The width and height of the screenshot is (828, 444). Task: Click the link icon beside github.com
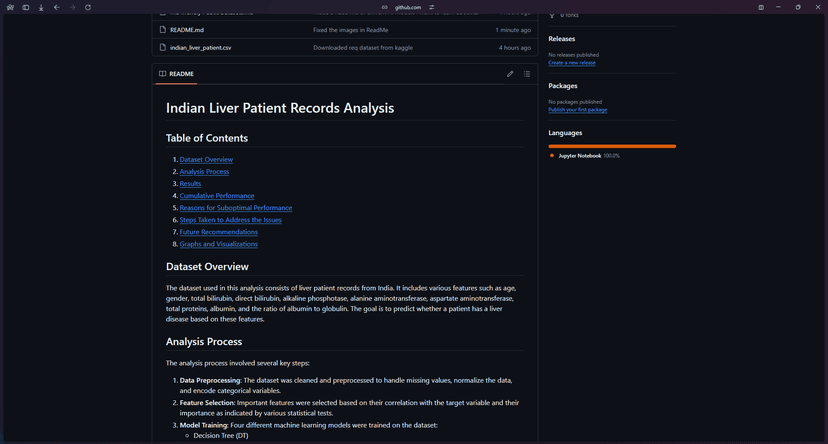pyautogui.click(x=385, y=7)
